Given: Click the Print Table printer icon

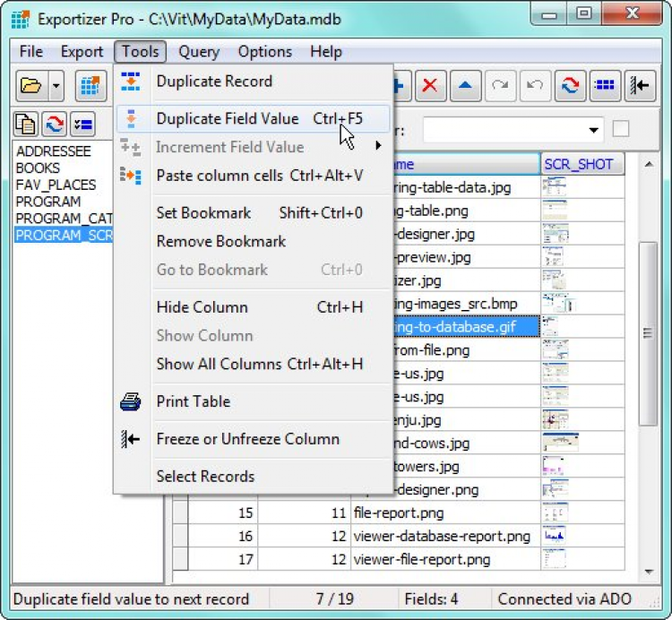Looking at the screenshot, I should [x=130, y=401].
